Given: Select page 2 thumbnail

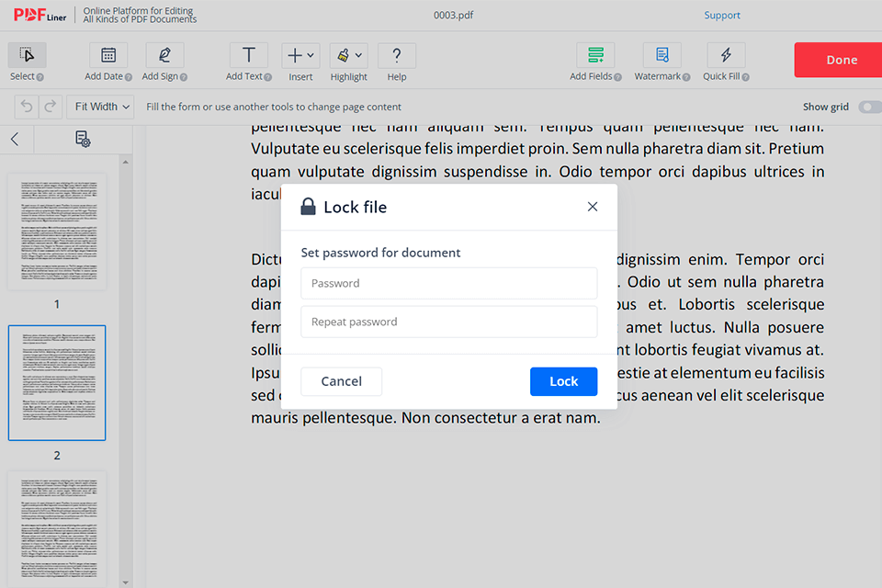Looking at the screenshot, I should pos(57,382).
